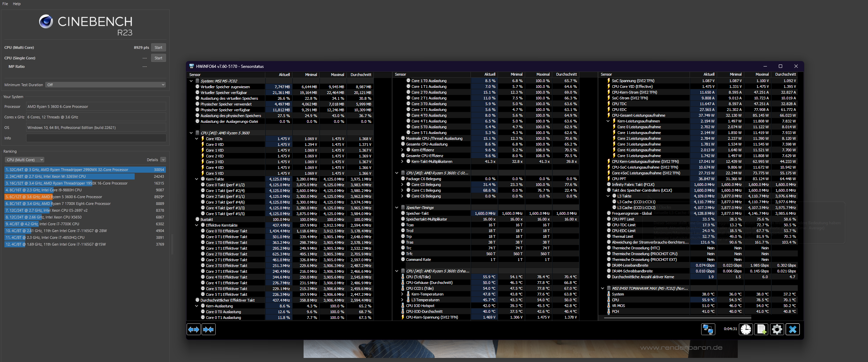Expand the Kern-Effizienz group

[x=402, y=150]
